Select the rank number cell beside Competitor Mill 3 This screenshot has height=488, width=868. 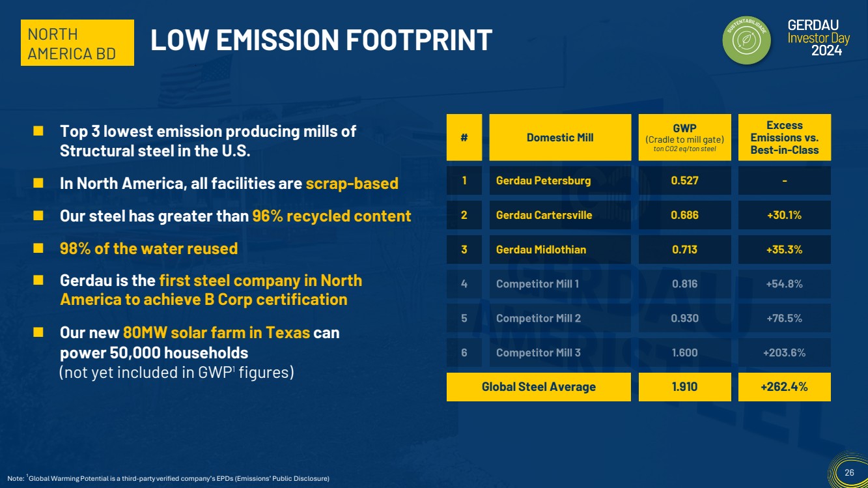(x=464, y=352)
